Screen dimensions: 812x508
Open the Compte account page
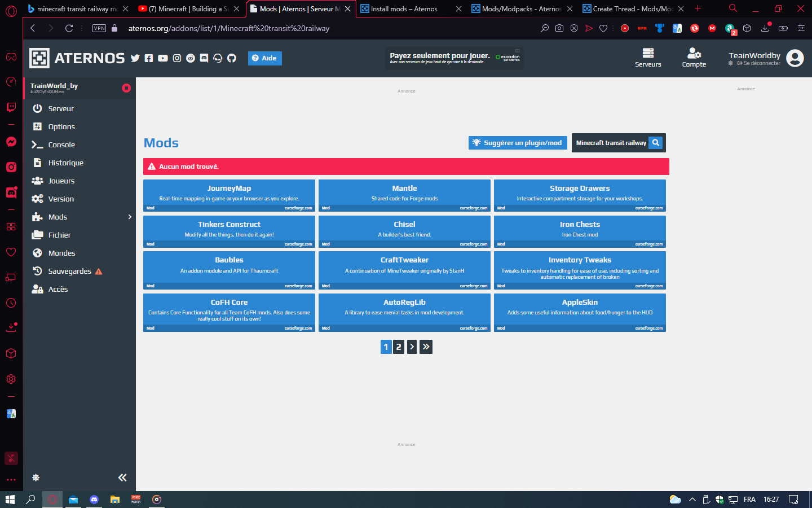694,58
